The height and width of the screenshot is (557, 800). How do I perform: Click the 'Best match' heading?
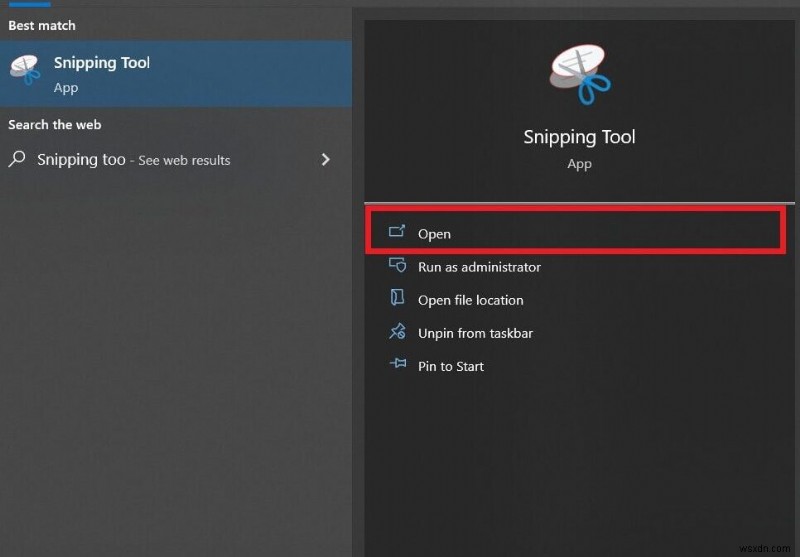point(42,26)
